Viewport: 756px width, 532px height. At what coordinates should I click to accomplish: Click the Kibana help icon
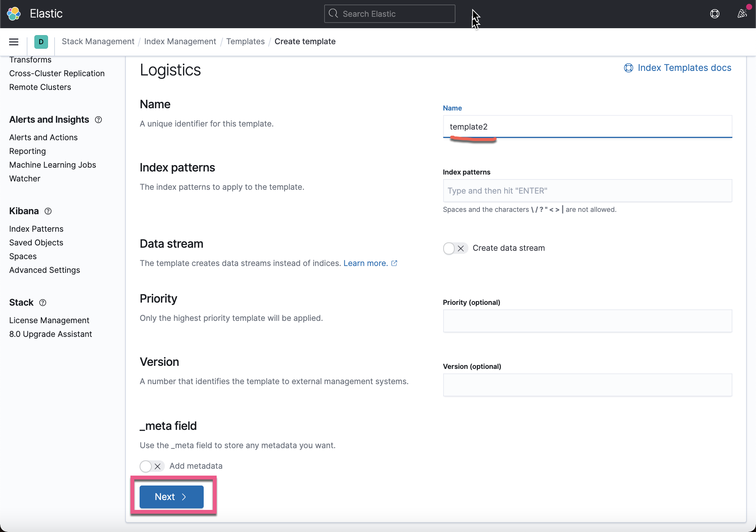click(48, 211)
